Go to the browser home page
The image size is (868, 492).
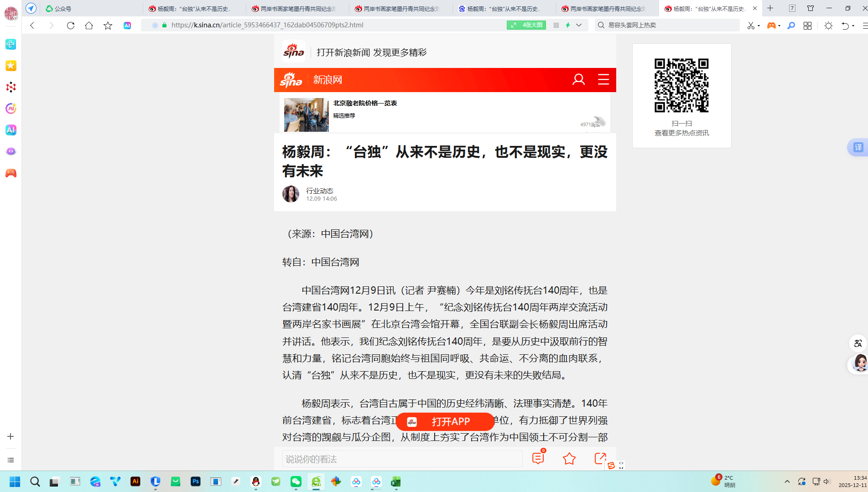click(x=89, y=26)
